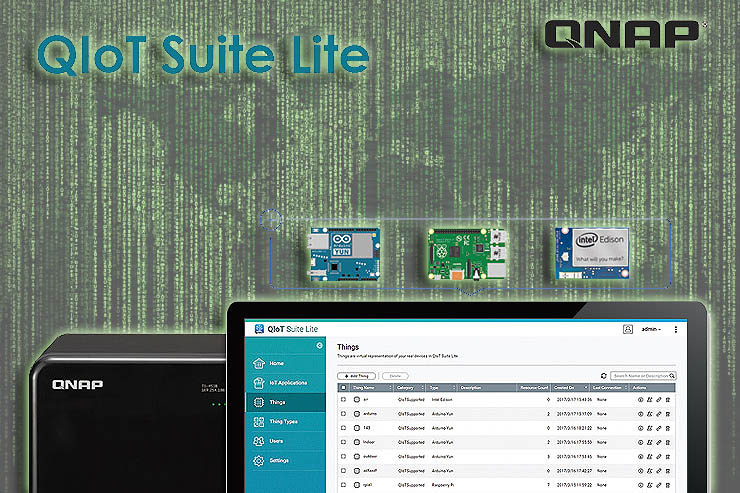Select the checkbox for the Indoor row
This screenshot has width=740, height=493.
[x=343, y=440]
